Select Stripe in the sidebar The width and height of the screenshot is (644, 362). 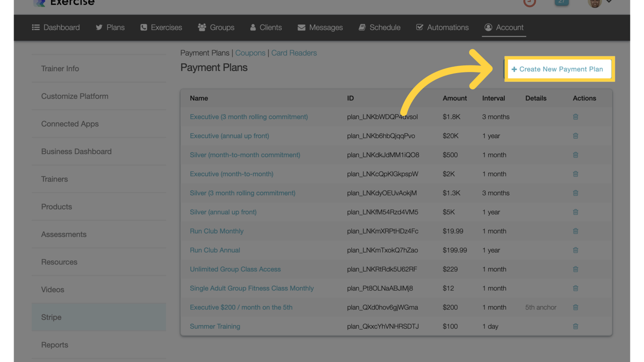click(x=51, y=317)
